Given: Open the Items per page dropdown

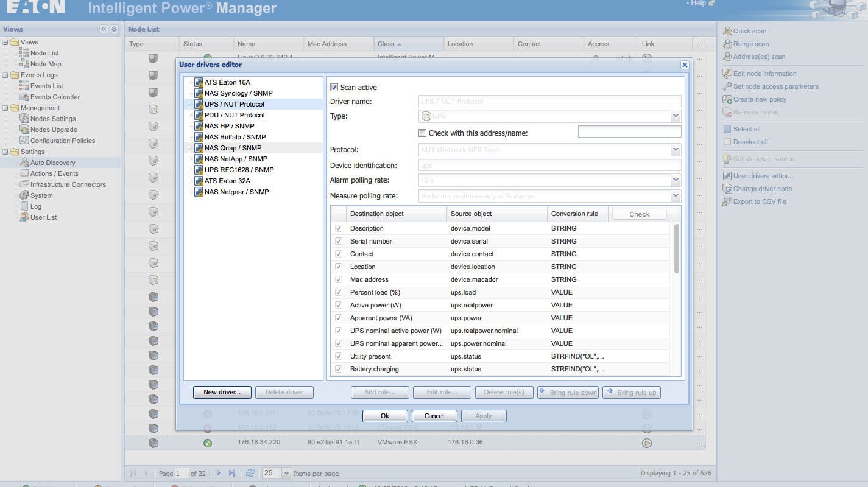Looking at the screenshot, I should [286, 473].
